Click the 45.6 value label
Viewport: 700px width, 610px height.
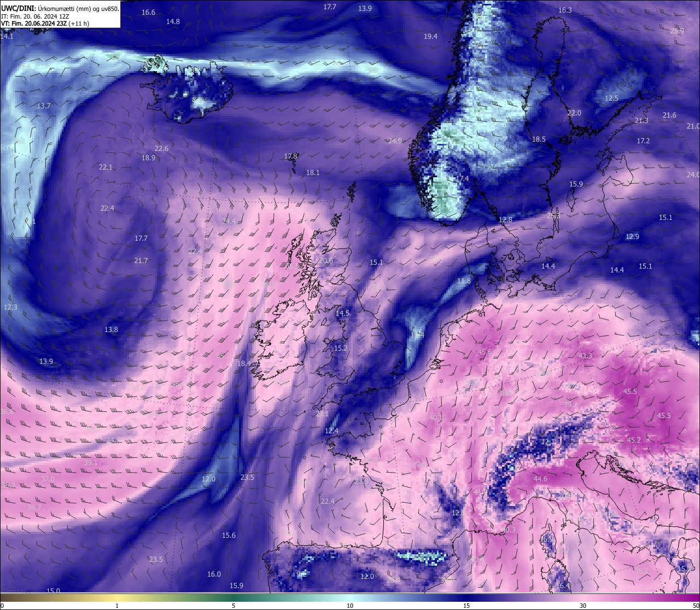point(485,352)
